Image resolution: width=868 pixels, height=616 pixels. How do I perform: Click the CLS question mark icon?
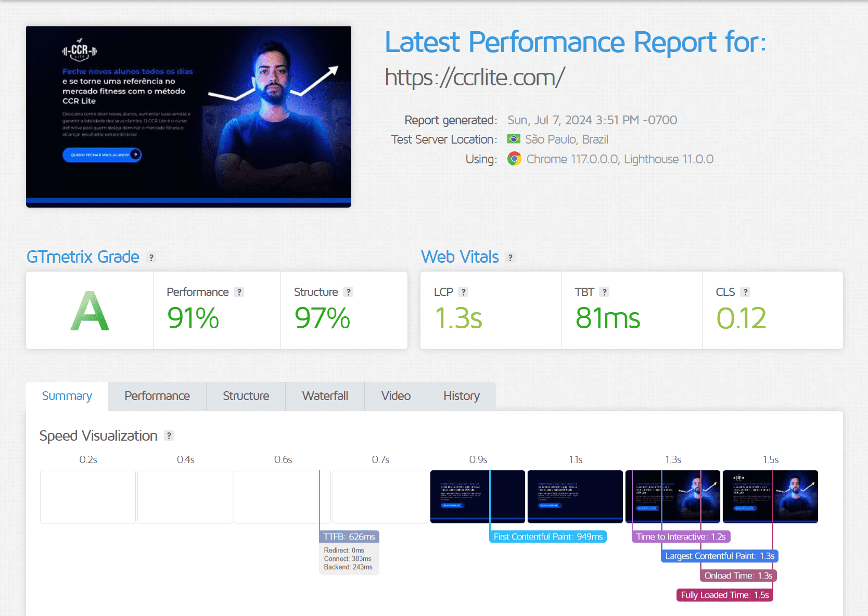coord(746,292)
